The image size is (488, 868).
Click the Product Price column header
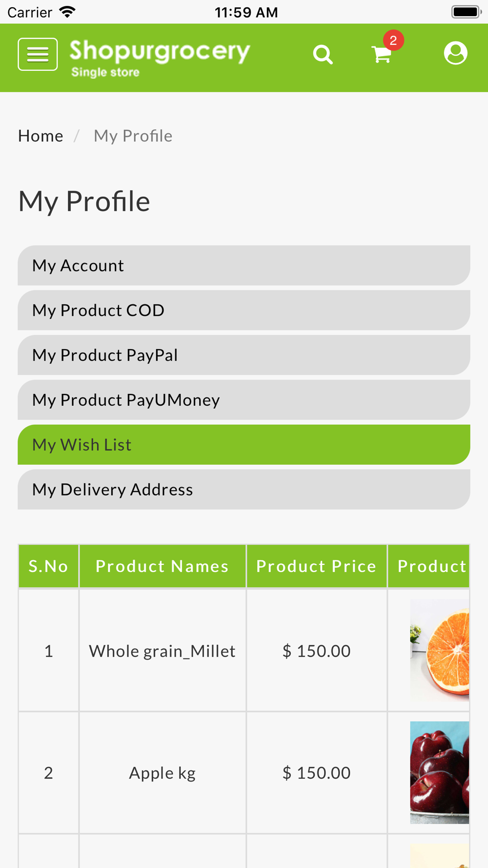(x=316, y=566)
